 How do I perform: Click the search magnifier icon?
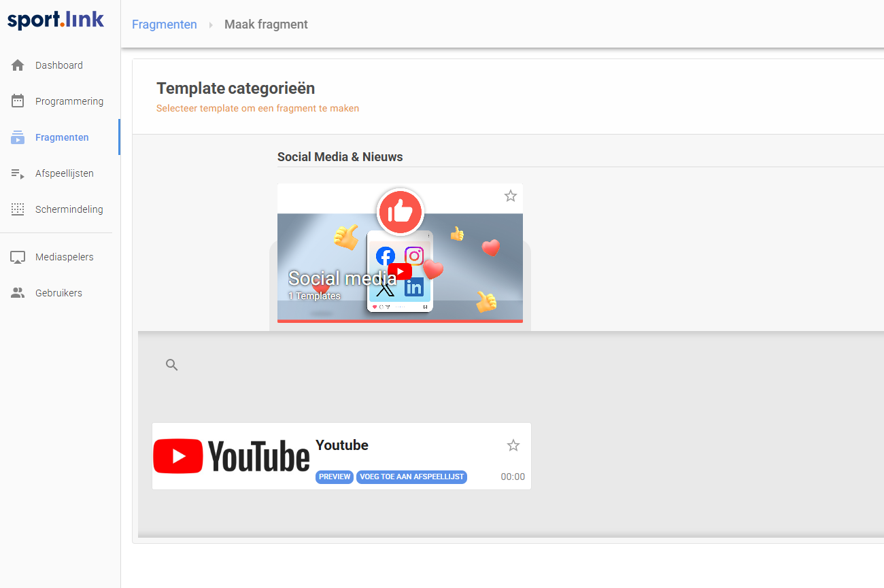click(172, 365)
